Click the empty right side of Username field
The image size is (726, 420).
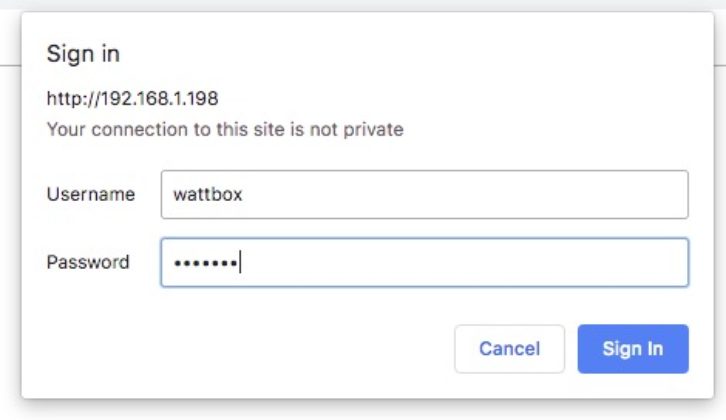point(463,194)
